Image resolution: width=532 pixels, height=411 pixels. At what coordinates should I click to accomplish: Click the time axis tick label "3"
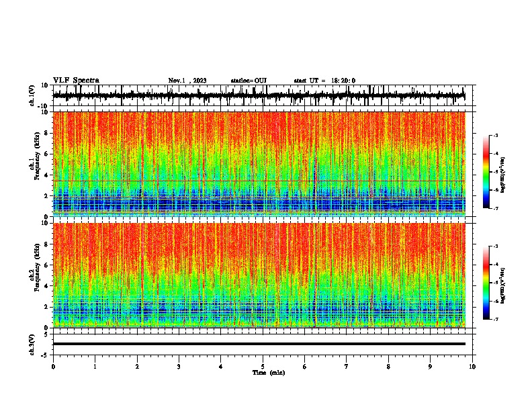[179, 367]
